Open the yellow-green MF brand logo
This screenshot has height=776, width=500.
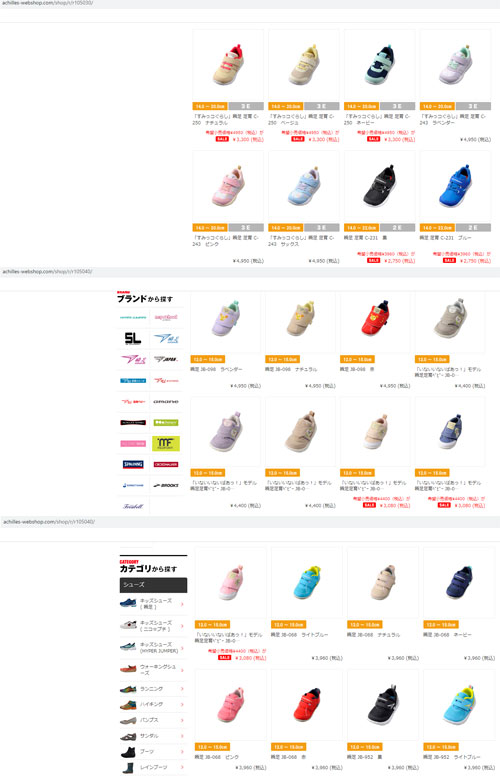166,443
